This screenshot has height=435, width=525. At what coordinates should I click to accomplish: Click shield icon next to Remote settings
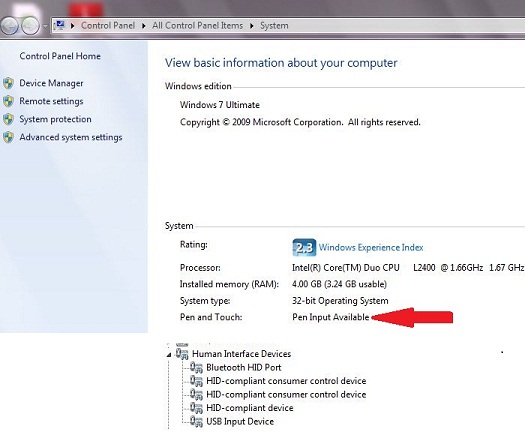pyautogui.click(x=8, y=101)
